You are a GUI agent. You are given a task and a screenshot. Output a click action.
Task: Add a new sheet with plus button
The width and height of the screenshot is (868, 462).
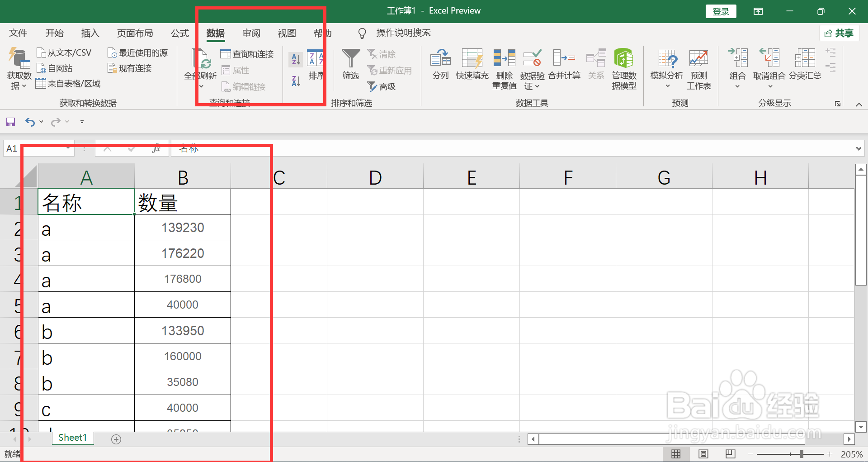pos(116,439)
